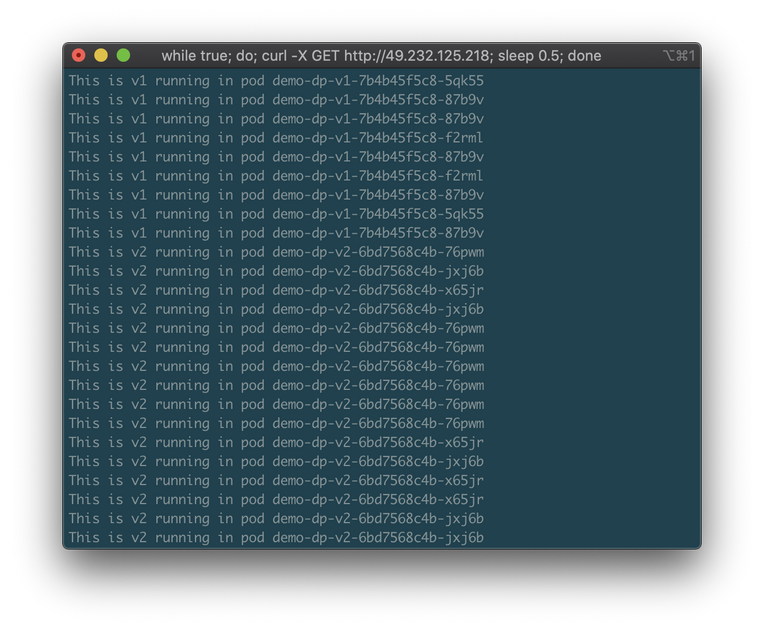Click the first output line ending in 5qk55

click(275, 80)
